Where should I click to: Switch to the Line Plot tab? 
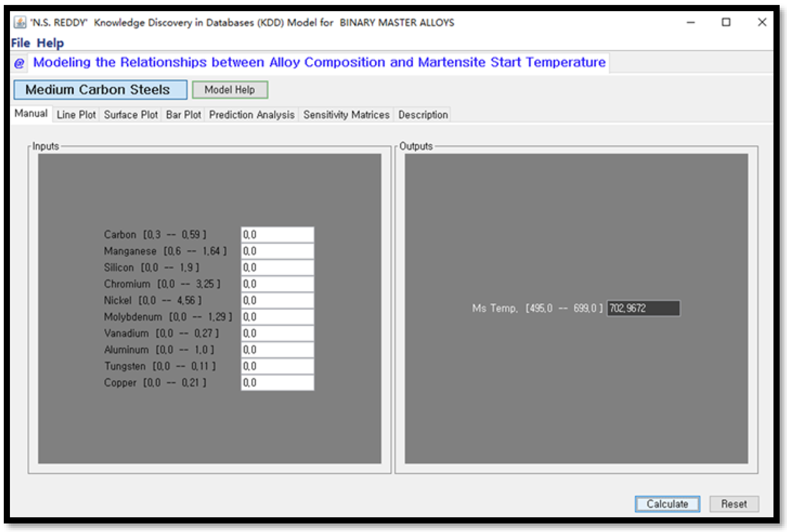coord(76,115)
